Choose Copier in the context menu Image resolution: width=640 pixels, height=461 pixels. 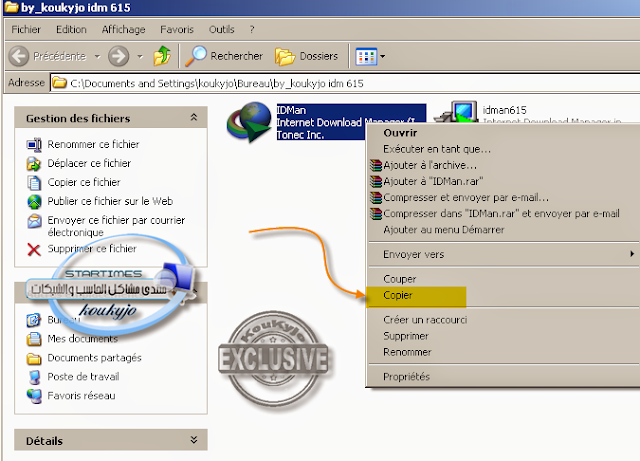click(504, 295)
